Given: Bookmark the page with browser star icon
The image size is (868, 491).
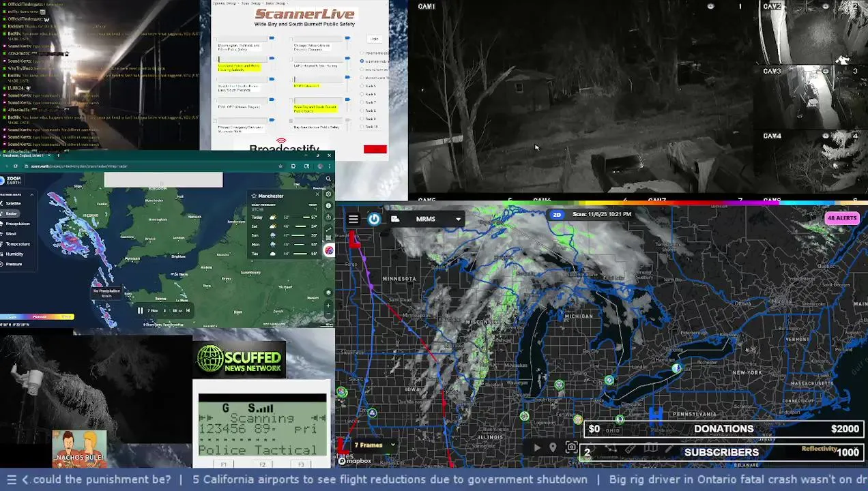Looking at the screenshot, I should click(x=280, y=166).
